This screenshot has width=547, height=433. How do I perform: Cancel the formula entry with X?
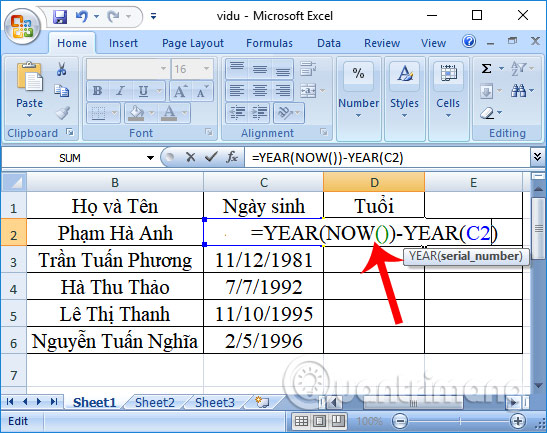(x=190, y=157)
